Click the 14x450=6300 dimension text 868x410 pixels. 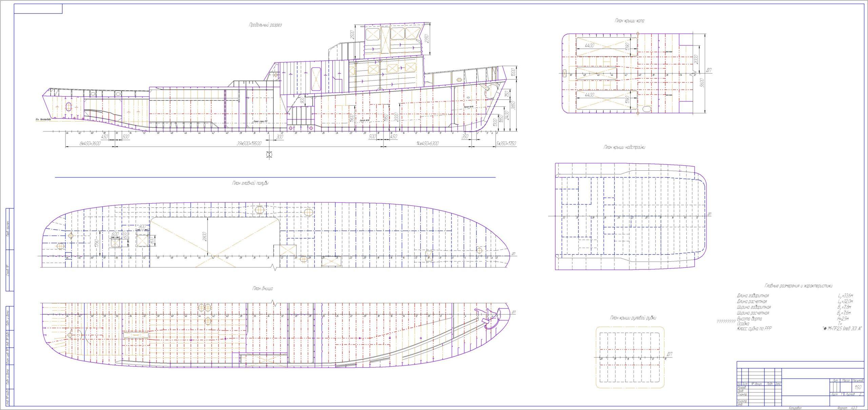427,144
